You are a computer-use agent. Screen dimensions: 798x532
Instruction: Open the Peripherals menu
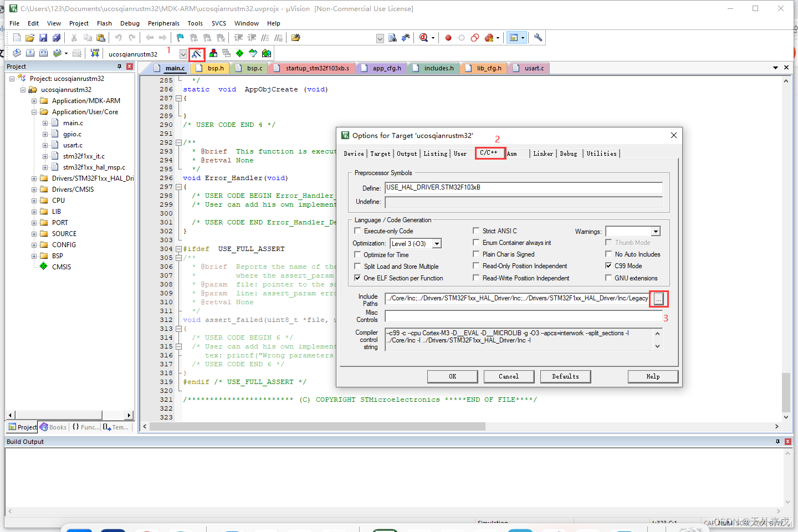163,23
